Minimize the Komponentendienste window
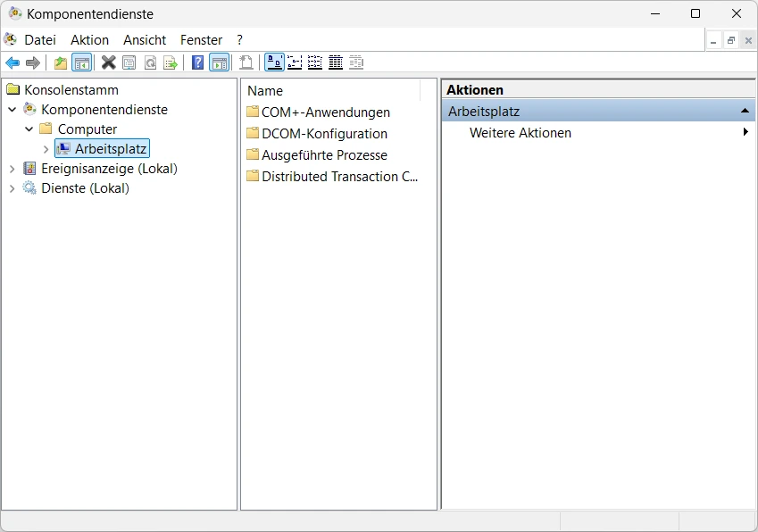 [x=655, y=13]
